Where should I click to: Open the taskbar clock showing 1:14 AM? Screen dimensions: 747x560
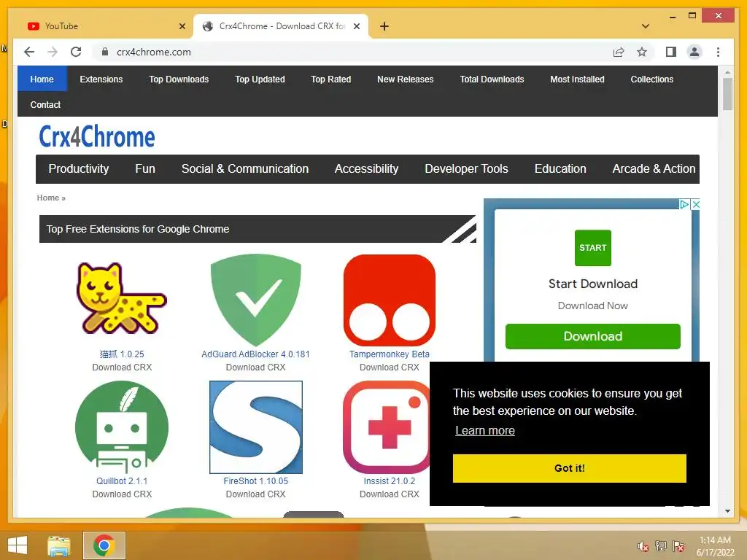tap(715, 546)
